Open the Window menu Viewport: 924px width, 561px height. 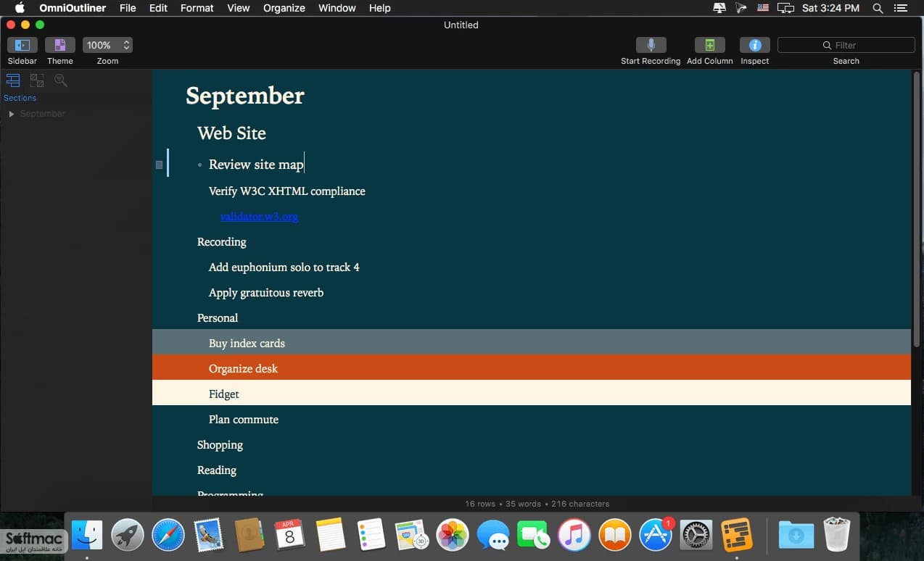(337, 8)
